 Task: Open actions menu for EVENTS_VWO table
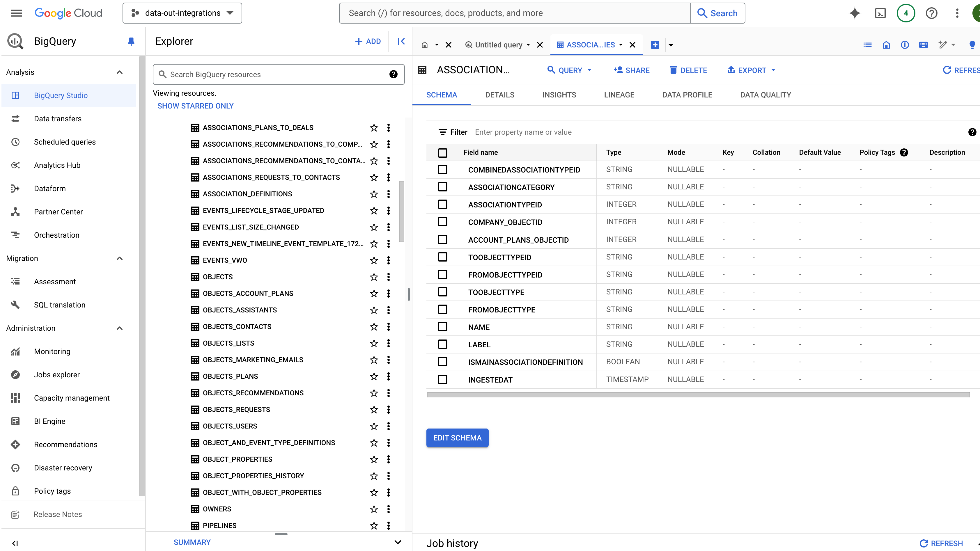point(389,260)
